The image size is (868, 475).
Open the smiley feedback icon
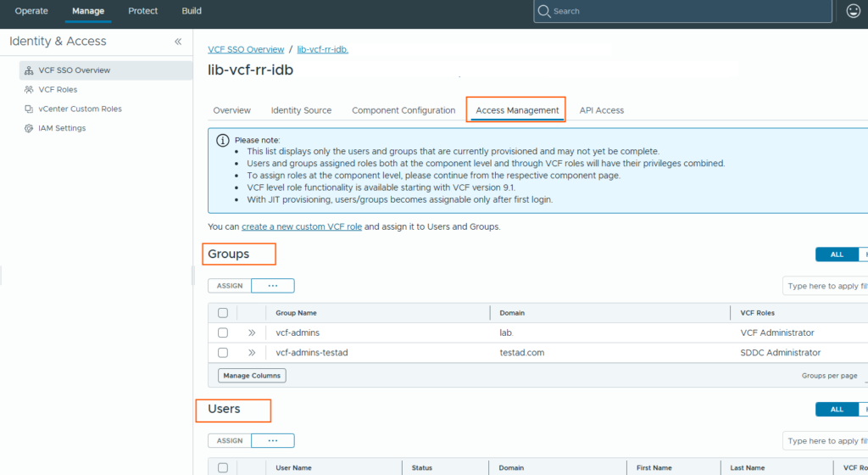[853, 10]
